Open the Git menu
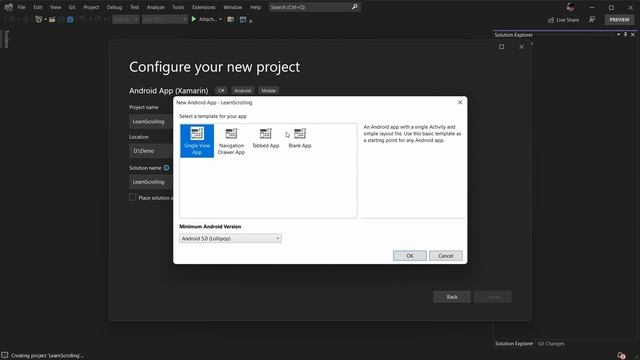This screenshot has width=640, height=360. pos(72,7)
